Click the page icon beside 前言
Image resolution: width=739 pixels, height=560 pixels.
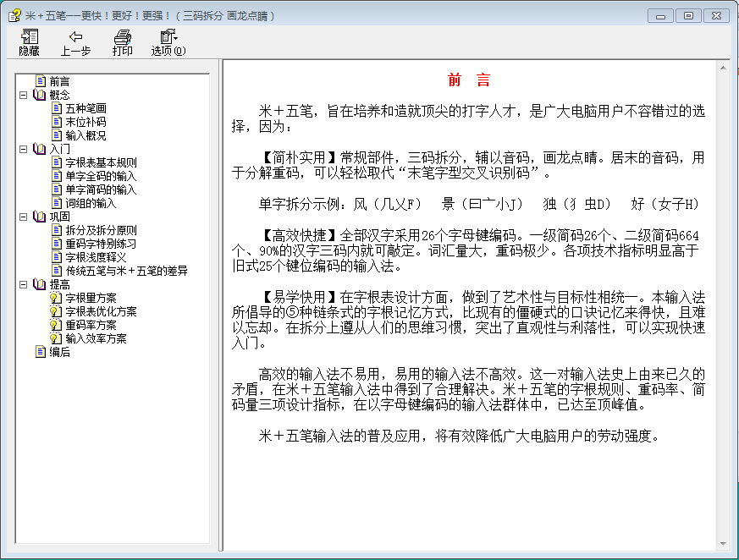click(x=40, y=81)
